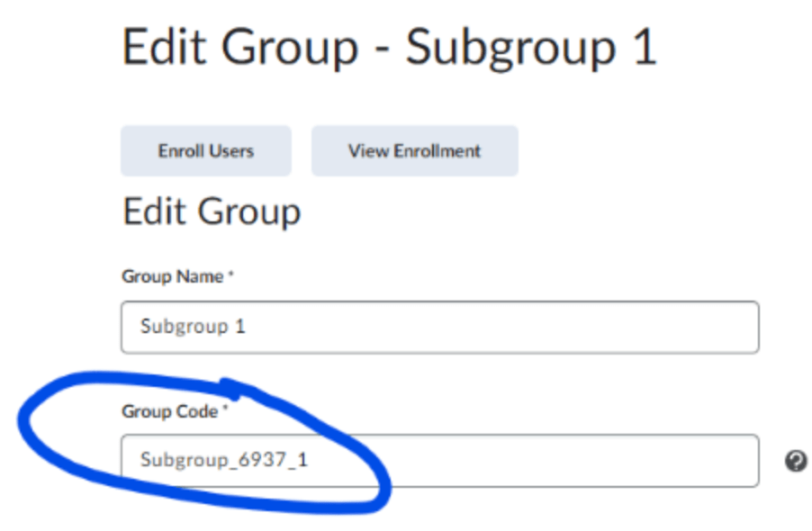Click the Enroll Users button

tap(205, 150)
